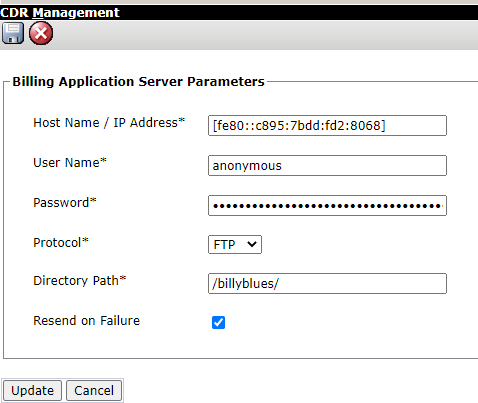The image size is (478, 403).
Task: Click the Directory Path label
Action: coord(80,281)
